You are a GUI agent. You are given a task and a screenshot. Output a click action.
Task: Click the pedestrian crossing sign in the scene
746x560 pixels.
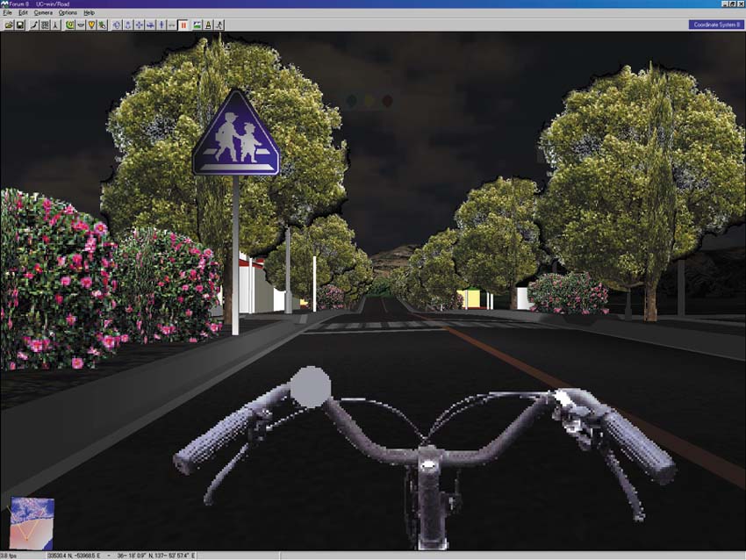click(x=236, y=134)
